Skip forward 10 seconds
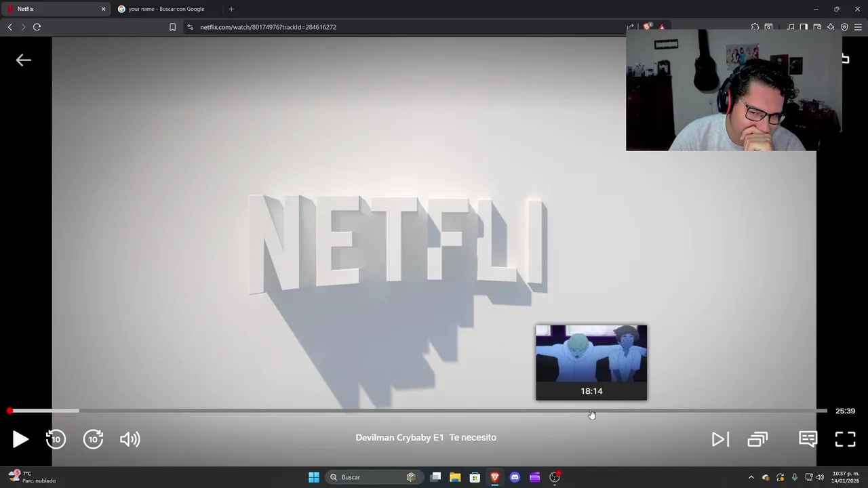Viewport: 868px width, 488px height. pos(93,439)
